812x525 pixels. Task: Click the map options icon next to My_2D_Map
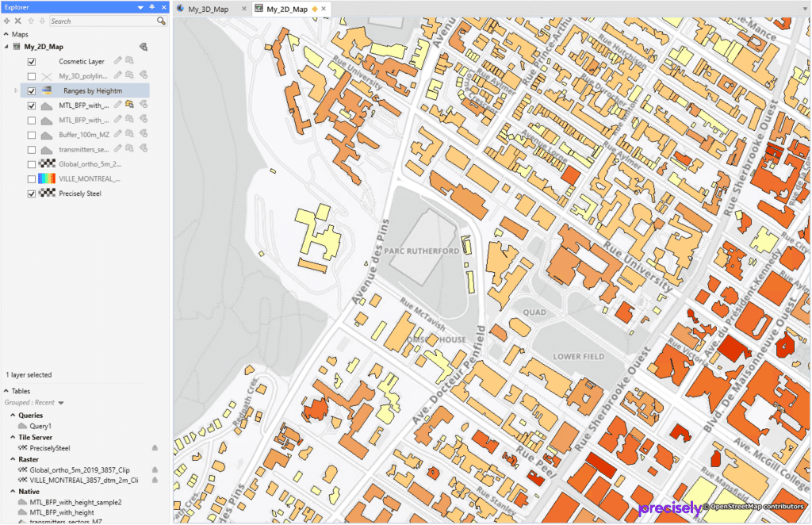(144, 45)
